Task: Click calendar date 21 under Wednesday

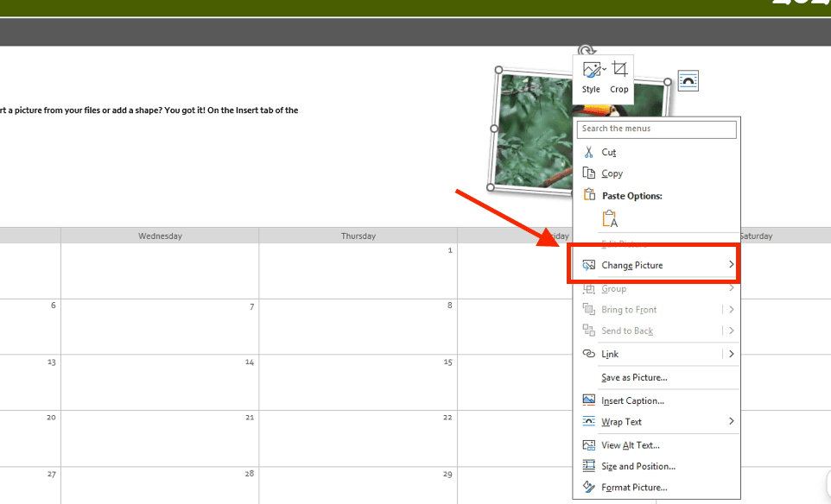Action: [x=250, y=417]
